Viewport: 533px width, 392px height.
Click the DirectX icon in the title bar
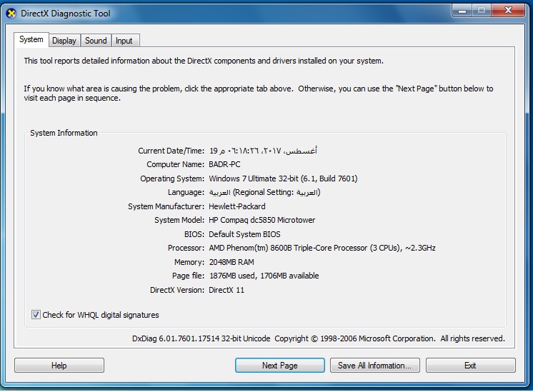click(11, 13)
